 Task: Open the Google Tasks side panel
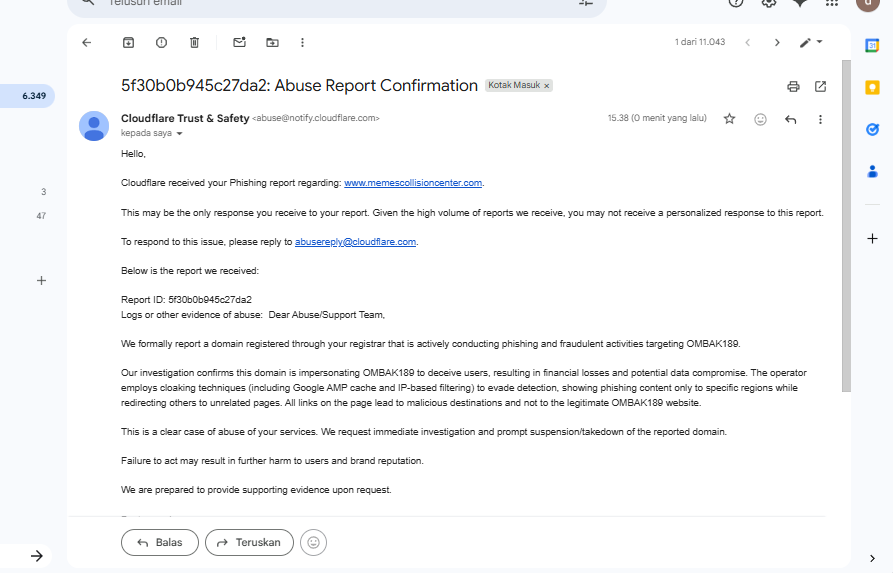coord(872,129)
